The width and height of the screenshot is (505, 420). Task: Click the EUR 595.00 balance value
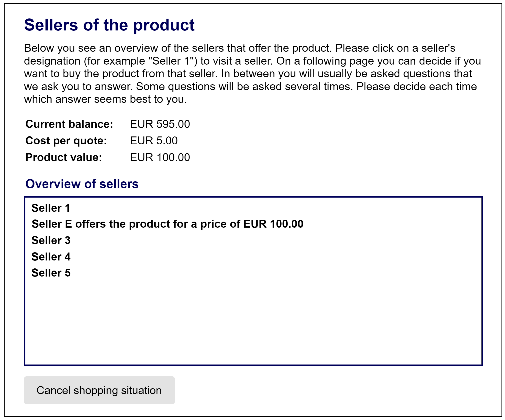click(160, 124)
